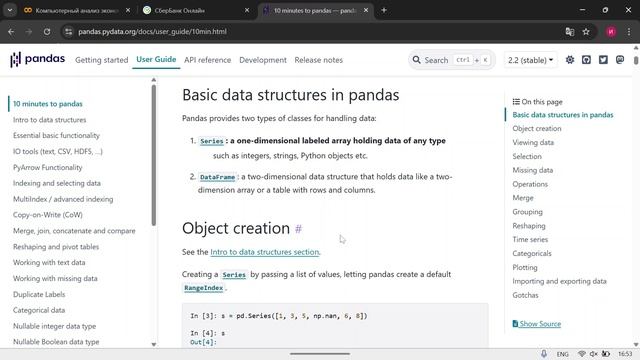Open sidebar PyArrow Functionality
This screenshot has width=640, height=360.
47,167
